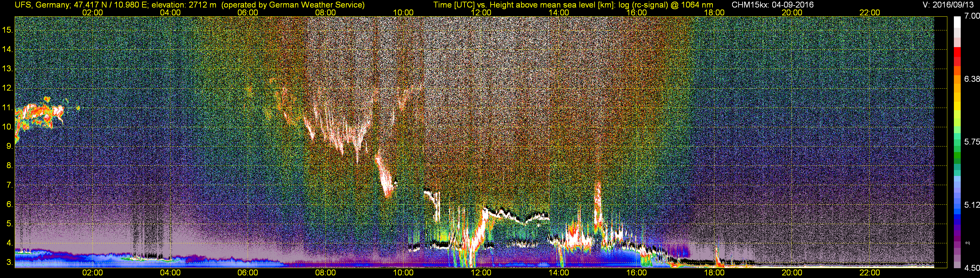Click the '8.' height axis label
This screenshot has height=278, width=980.
(x=9, y=166)
